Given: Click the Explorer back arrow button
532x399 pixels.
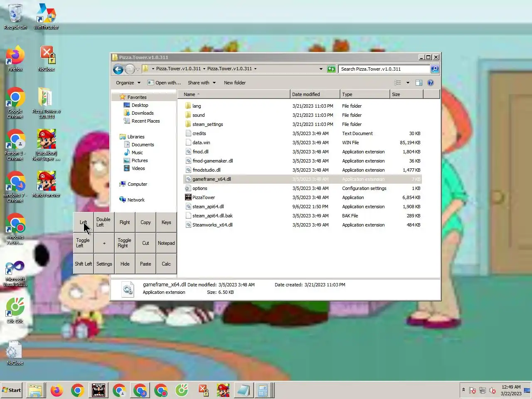Looking at the screenshot, I should [x=118, y=69].
